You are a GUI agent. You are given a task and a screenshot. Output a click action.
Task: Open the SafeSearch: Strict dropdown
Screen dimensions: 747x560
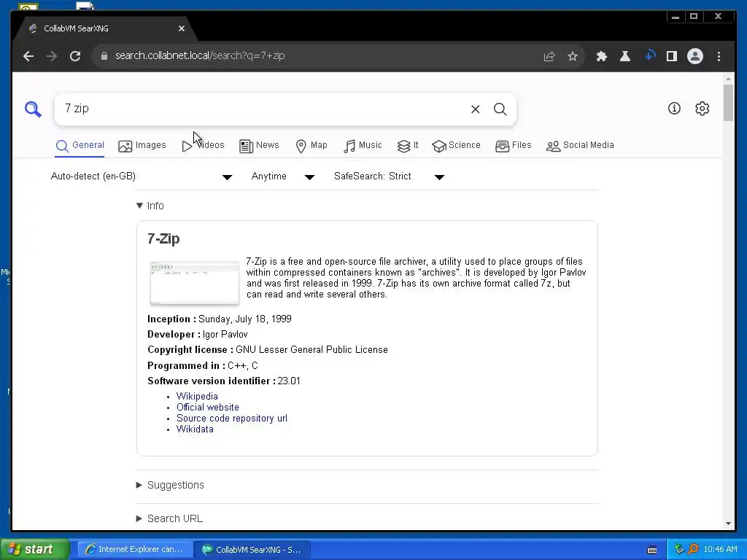click(390, 176)
